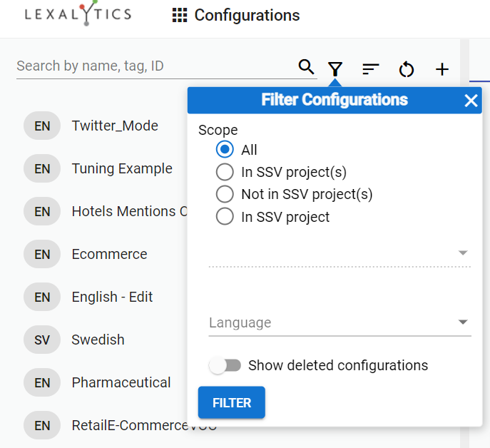Screen dimensions: 490x448
Task: Open the SSV project dropdown arrow
Action: (x=463, y=253)
